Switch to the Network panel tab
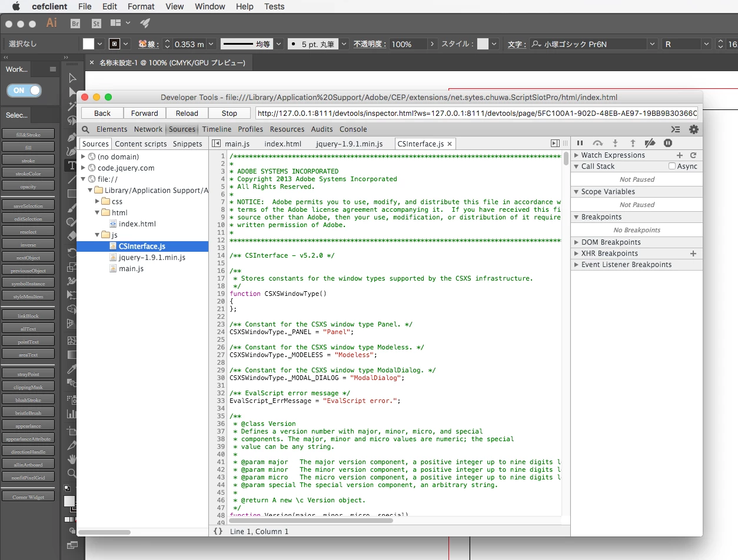738x560 pixels. pyautogui.click(x=148, y=129)
